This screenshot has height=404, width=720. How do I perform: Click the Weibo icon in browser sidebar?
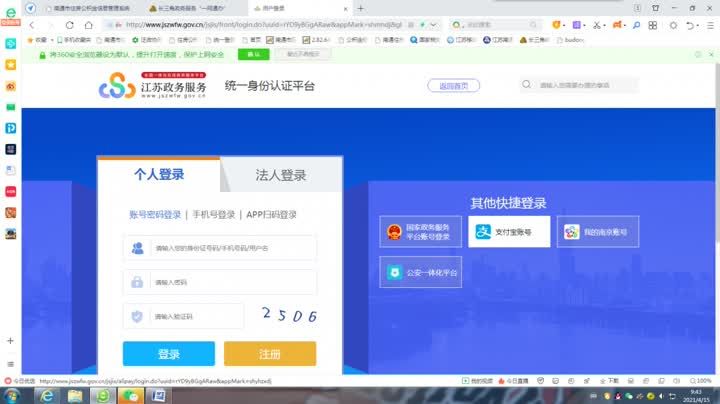[x=11, y=86]
